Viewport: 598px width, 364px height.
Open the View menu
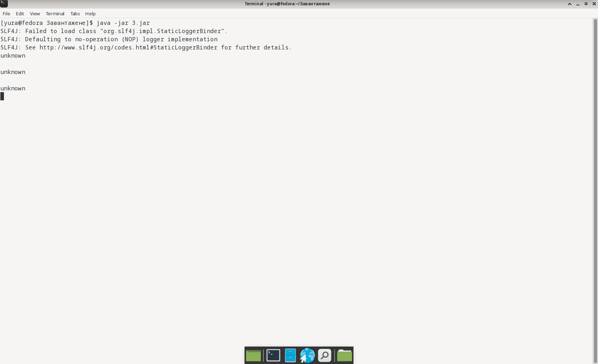pos(35,14)
